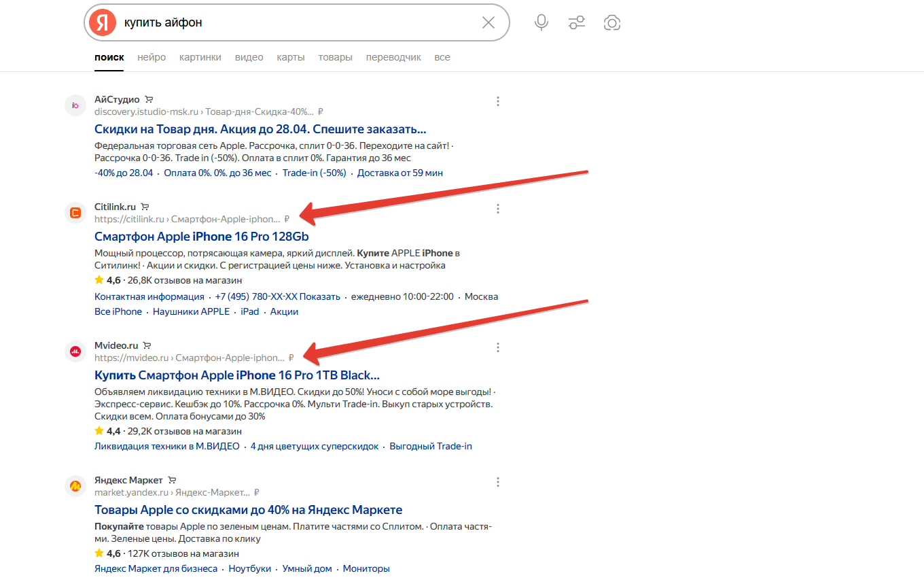Start voice search with microphone icon
The height and width of the screenshot is (584, 924).
[x=541, y=22]
